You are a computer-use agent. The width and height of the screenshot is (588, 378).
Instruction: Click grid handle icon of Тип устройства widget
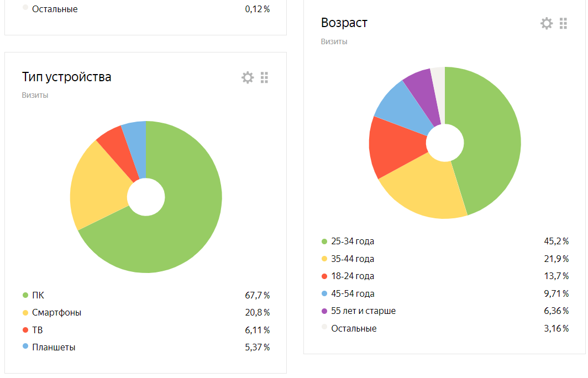(x=264, y=77)
